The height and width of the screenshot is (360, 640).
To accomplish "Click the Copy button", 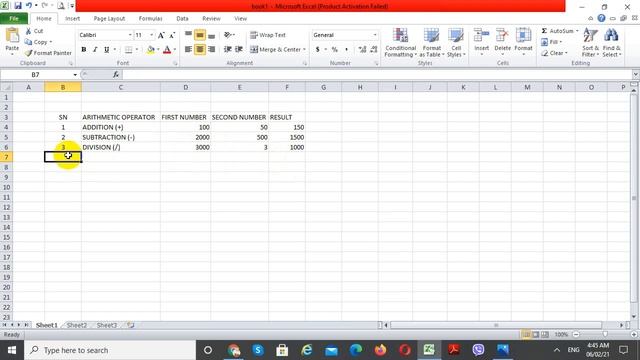I will click(38, 42).
